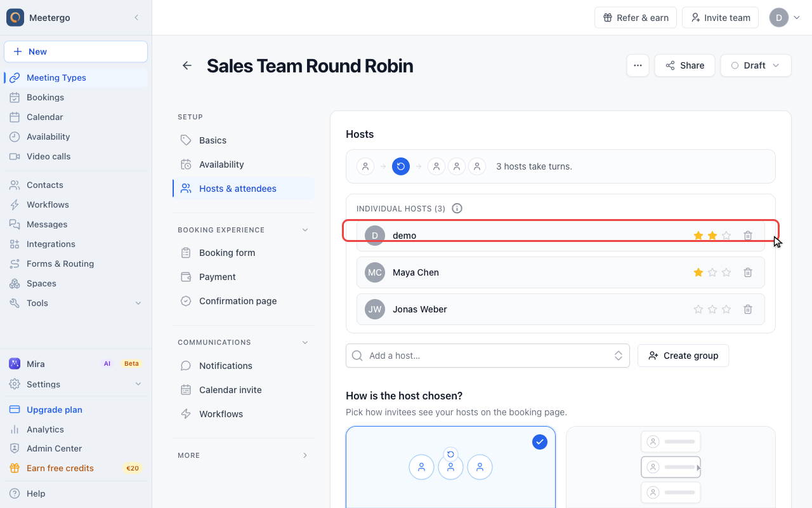Delete the Jonas Weber host
This screenshot has width=812, height=508.
(748, 309)
